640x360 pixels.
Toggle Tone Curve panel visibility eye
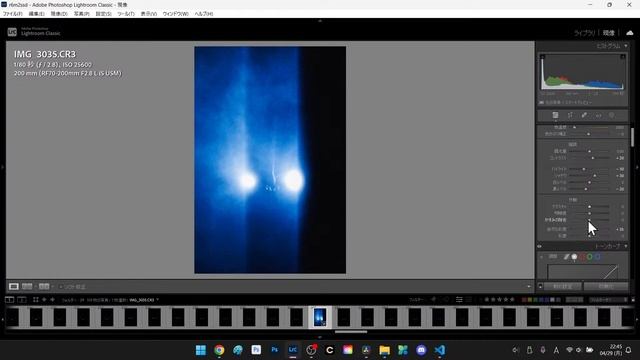[540, 246]
